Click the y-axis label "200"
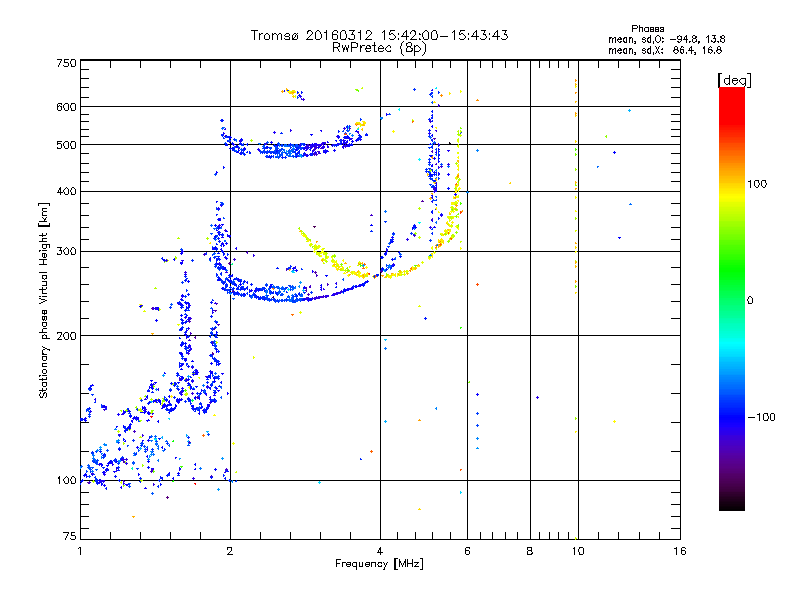 pyautogui.click(x=66, y=336)
